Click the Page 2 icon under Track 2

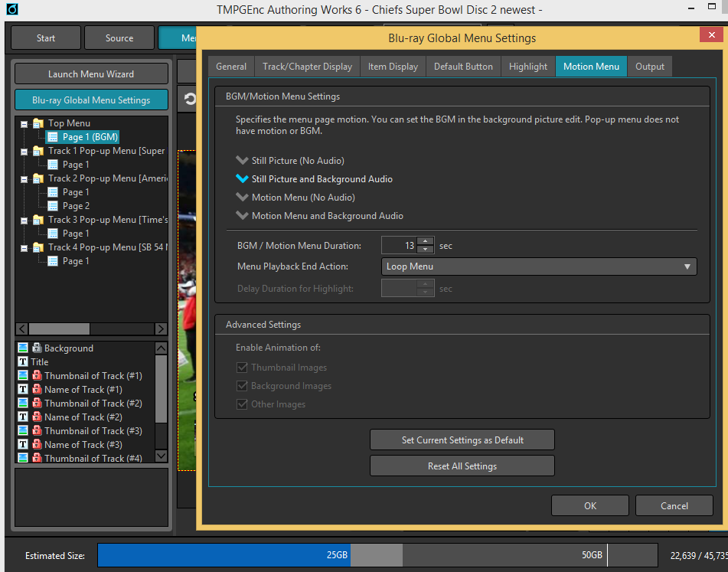pyautogui.click(x=53, y=206)
